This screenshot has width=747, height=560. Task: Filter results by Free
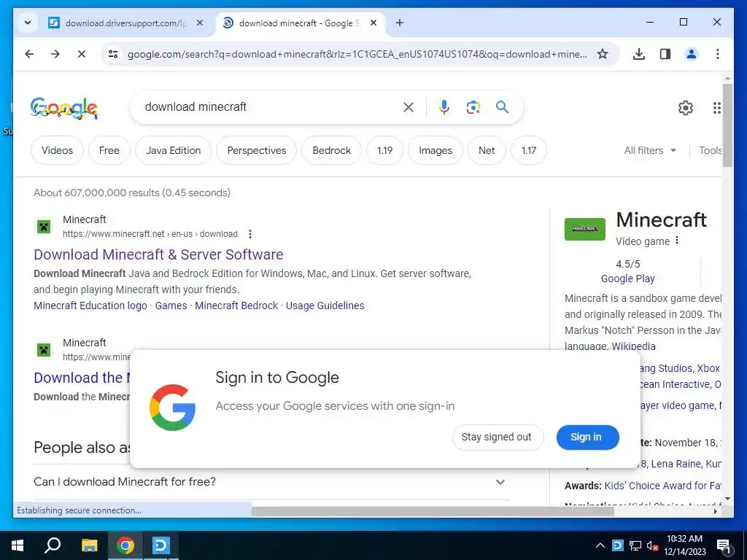tap(109, 150)
